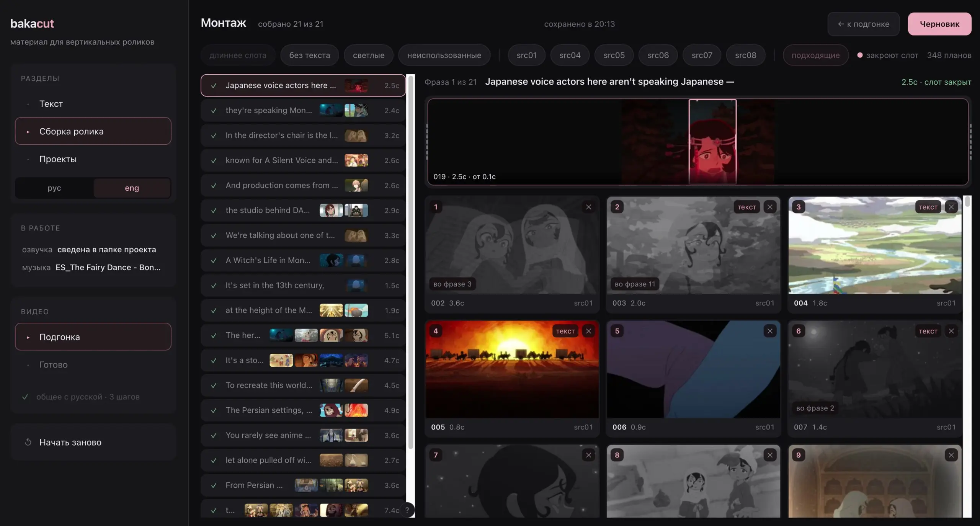Click the check icon next to 'You rarely see anime'
The image size is (980, 526).
coord(214,435)
